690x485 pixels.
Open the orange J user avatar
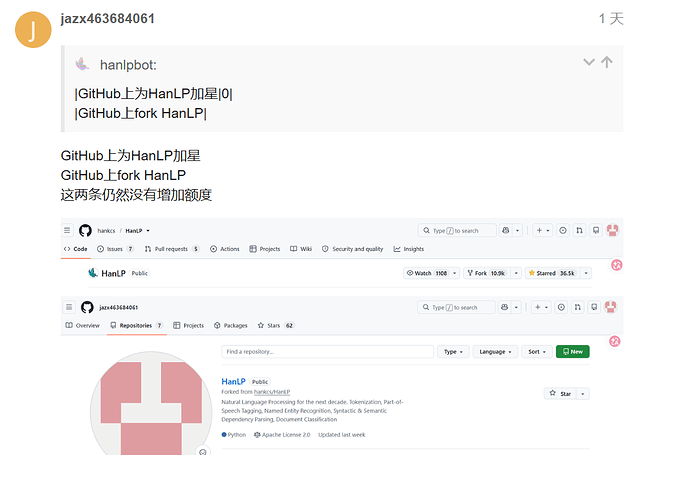[x=33, y=29]
